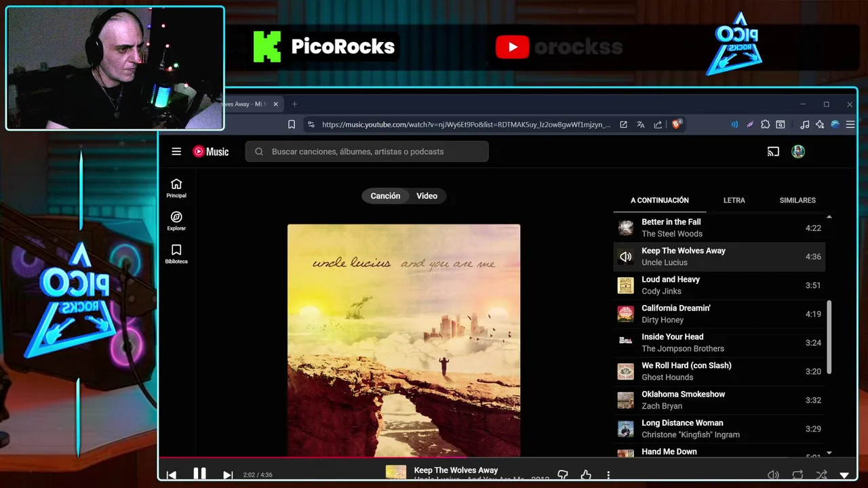Click the YouTube Music logo
Screen dimensions: 868x488
coord(211,152)
